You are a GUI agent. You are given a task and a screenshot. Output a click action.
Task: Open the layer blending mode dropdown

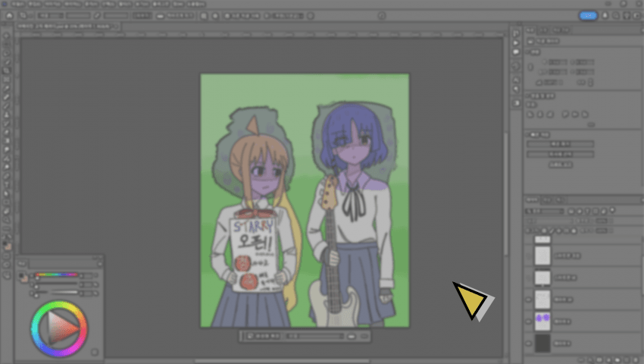click(546, 211)
